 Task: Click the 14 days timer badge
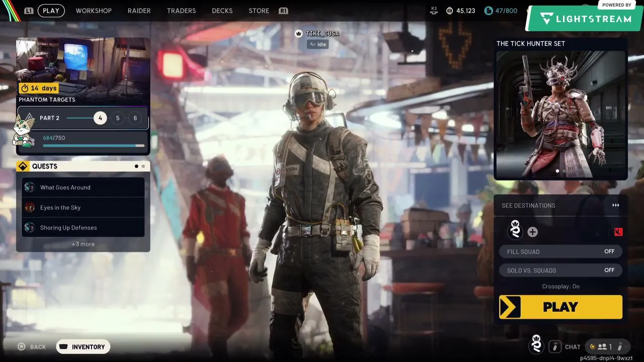tap(39, 88)
